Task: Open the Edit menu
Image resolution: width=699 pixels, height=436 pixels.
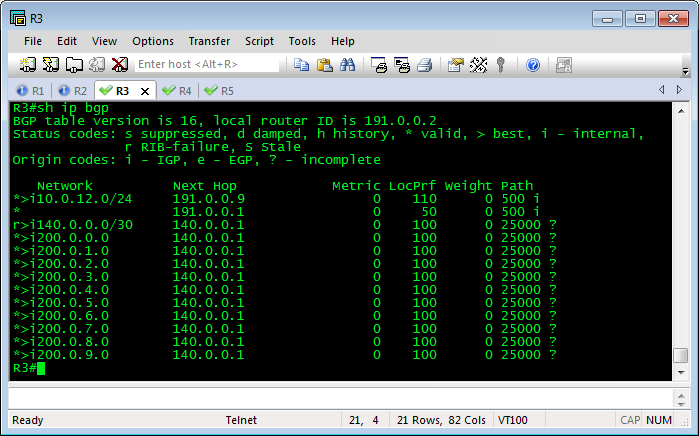Action: coord(67,41)
